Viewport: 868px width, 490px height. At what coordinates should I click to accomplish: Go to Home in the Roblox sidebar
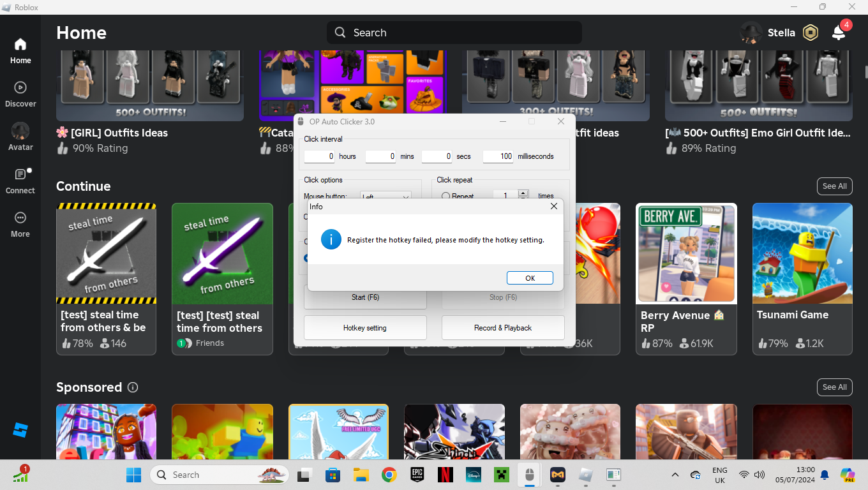click(20, 51)
